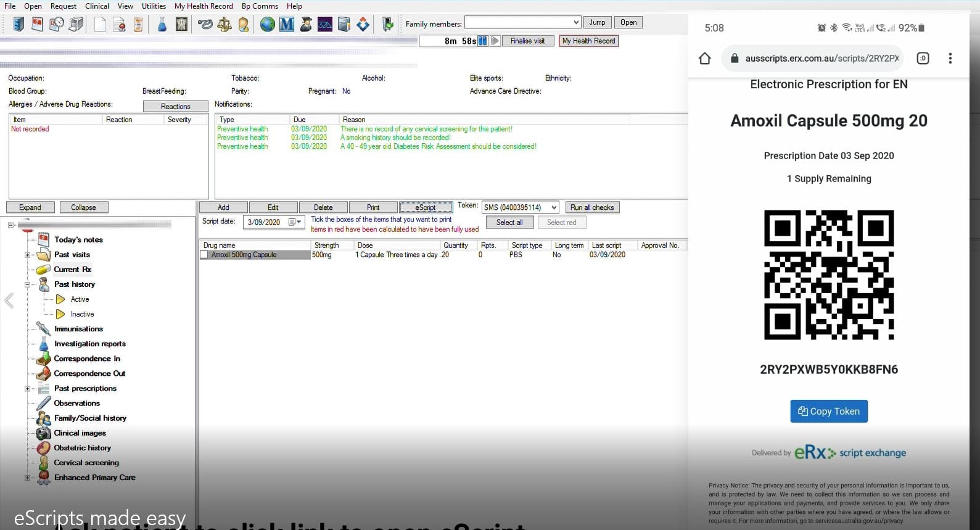980x530 pixels.
Task: Open Clinical images in the tree
Action: coord(80,433)
